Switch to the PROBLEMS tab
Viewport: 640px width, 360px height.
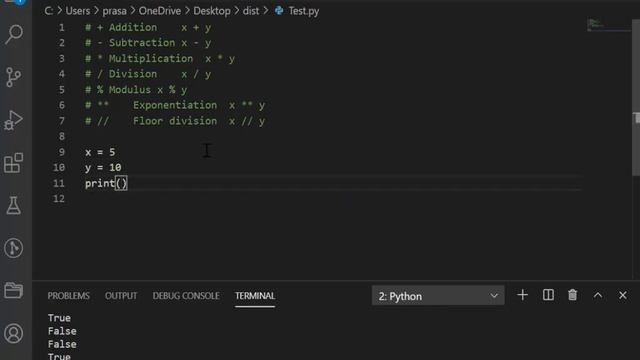[69, 296]
